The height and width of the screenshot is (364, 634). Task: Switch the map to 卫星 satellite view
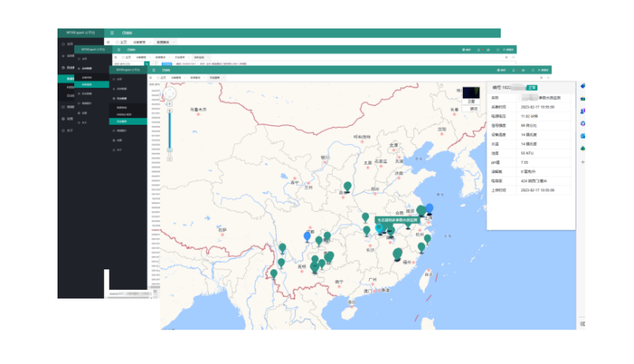(471, 102)
